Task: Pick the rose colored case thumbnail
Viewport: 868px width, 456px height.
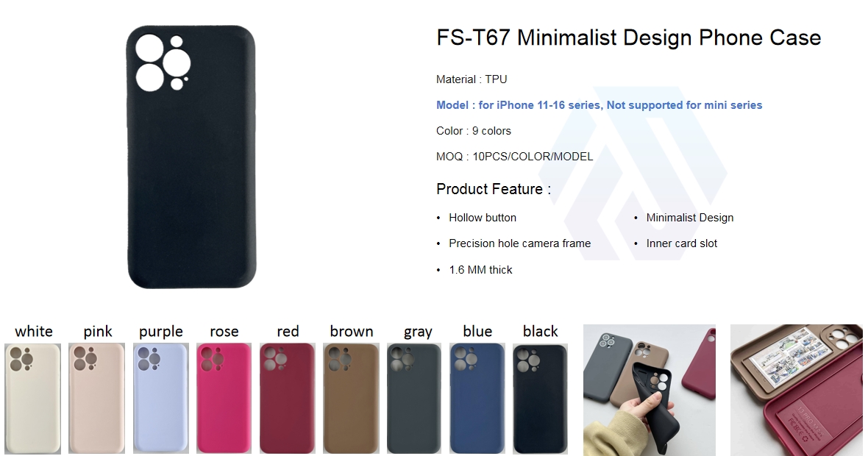Action: (x=224, y=399)
